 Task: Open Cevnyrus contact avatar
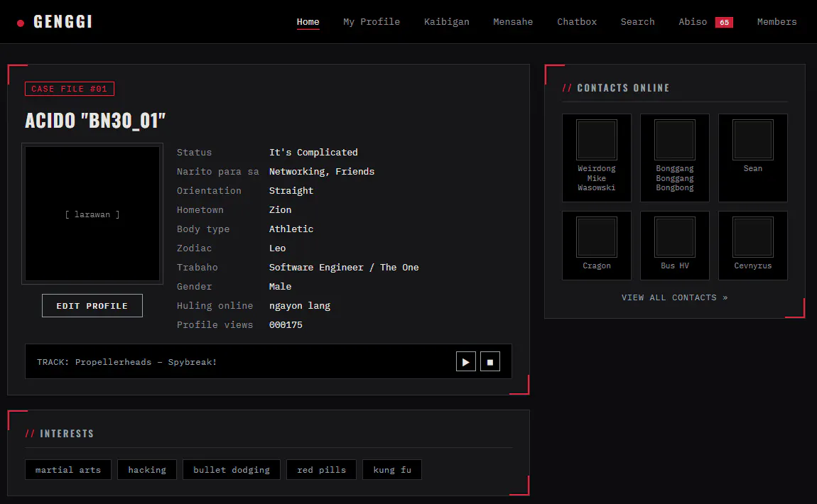[753, 237]
